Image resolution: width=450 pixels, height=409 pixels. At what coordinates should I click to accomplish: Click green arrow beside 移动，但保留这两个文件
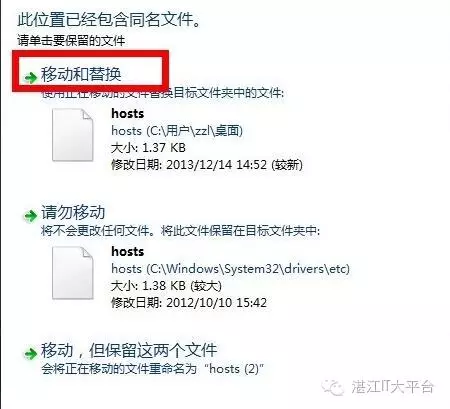(x=31, y=353)
